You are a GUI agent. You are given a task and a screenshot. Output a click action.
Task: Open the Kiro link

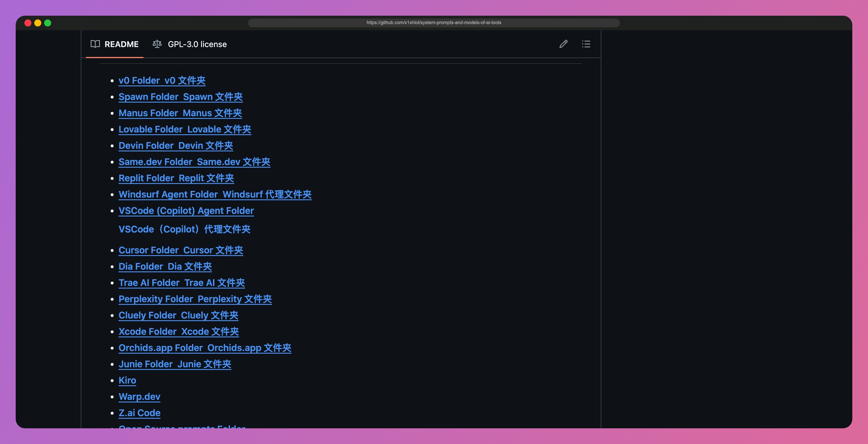[127, 380]
